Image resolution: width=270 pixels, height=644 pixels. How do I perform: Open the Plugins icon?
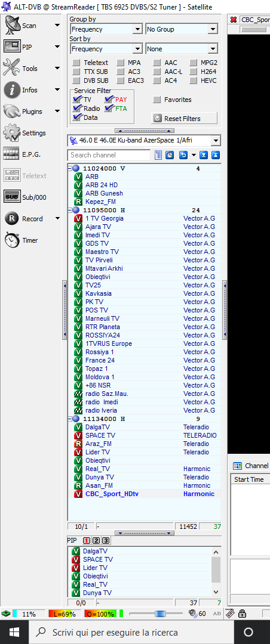12,112
